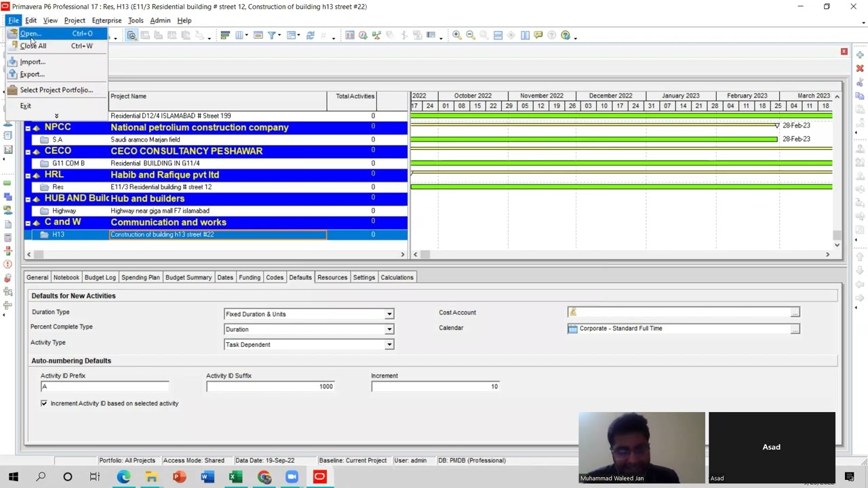Open the Tools menu
Image resolution: width=868 pixels, height=488 pixels.
pos(136,20)
